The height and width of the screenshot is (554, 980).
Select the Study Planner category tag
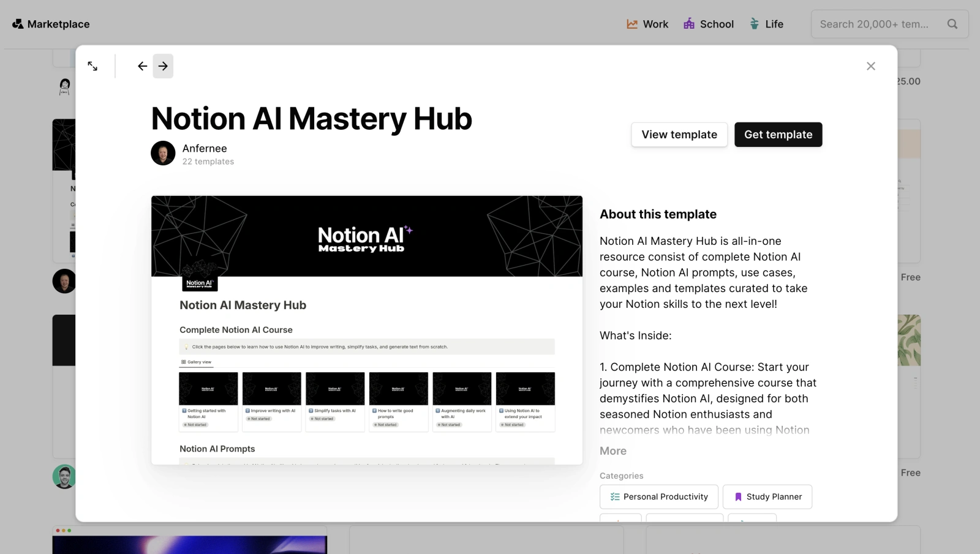[767, 497]
